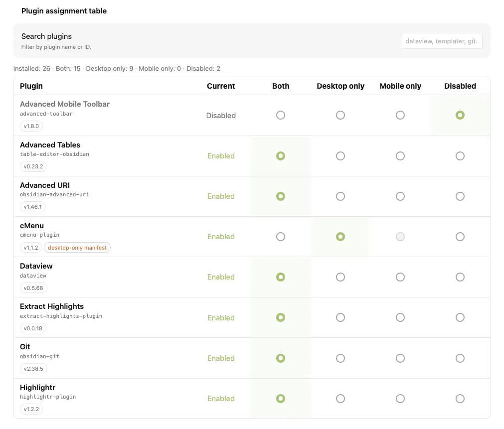Set Advanced Tables to Mobile only
The width and height of the screenshot is (504, 429).
point(400,156)
